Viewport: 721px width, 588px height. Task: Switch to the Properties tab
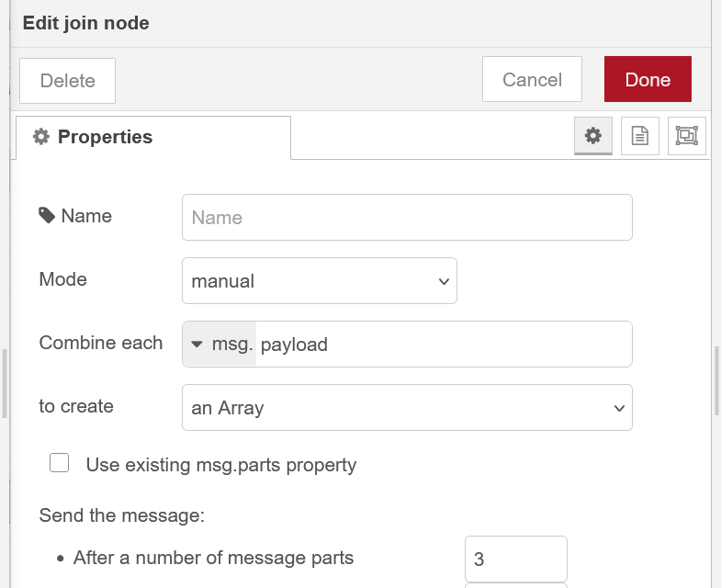152,138
